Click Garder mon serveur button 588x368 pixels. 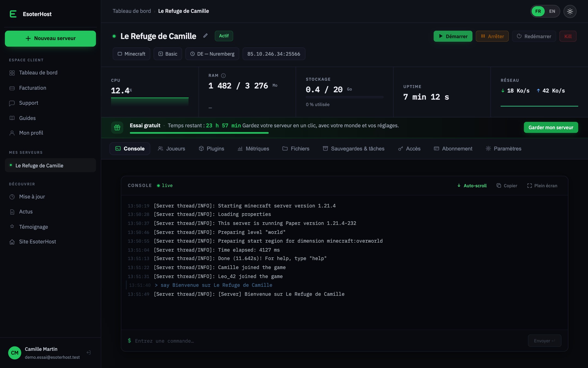click(551, 127)
